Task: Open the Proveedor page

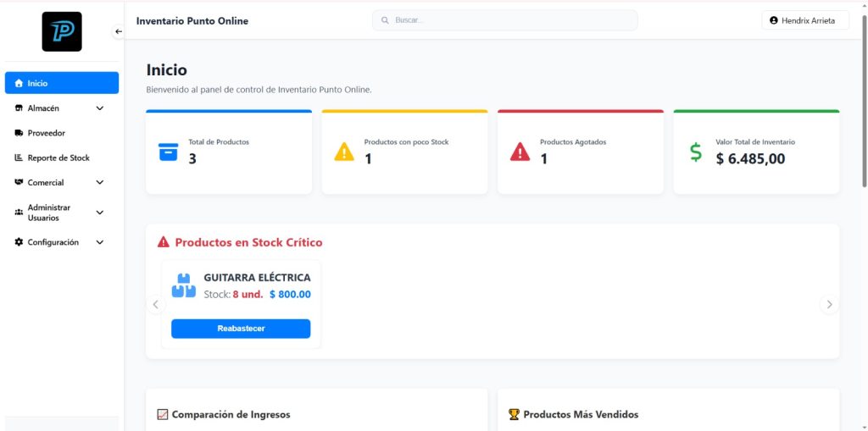Action: click(47, 133)
